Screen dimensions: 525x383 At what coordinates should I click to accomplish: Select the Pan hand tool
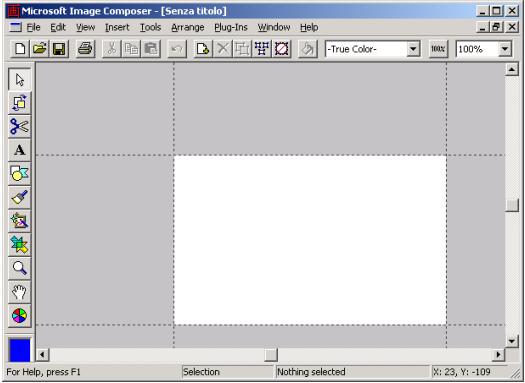(x=19, y=292)
